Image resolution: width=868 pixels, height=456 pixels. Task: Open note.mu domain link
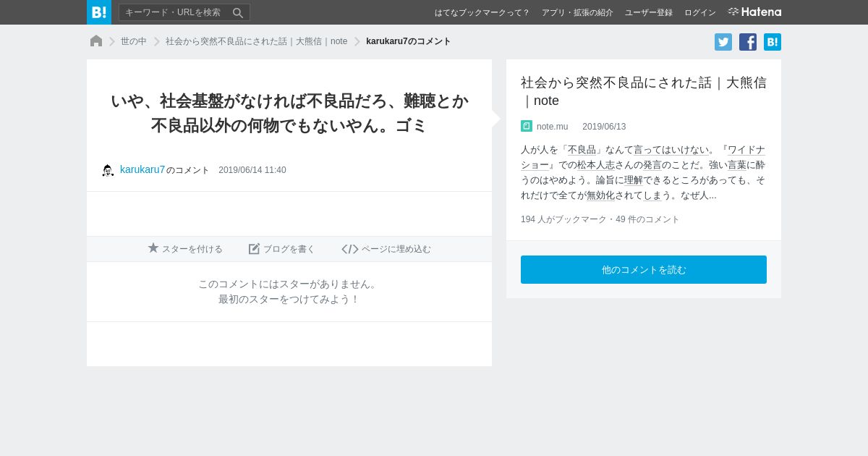(x=552, y=127)
